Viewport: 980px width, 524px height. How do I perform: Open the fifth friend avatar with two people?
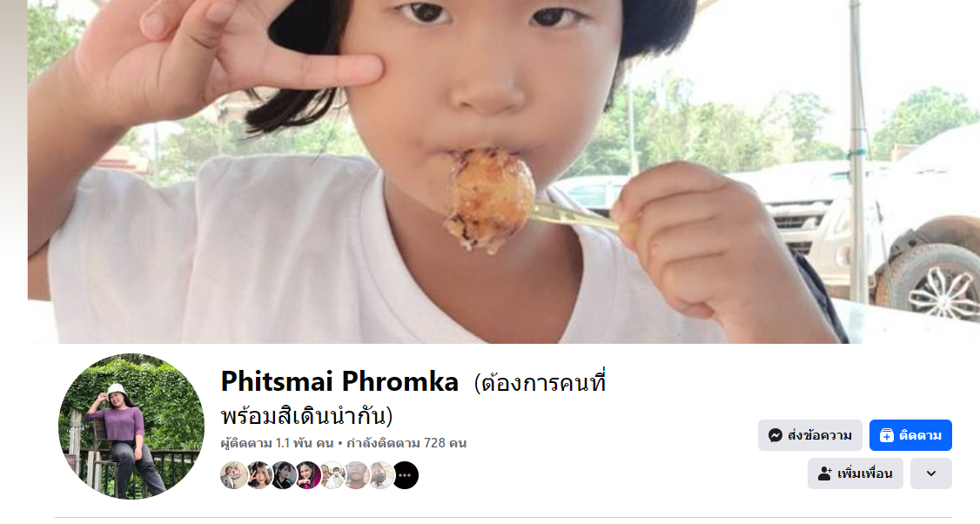pyautogui.click(x=332, y=475)
